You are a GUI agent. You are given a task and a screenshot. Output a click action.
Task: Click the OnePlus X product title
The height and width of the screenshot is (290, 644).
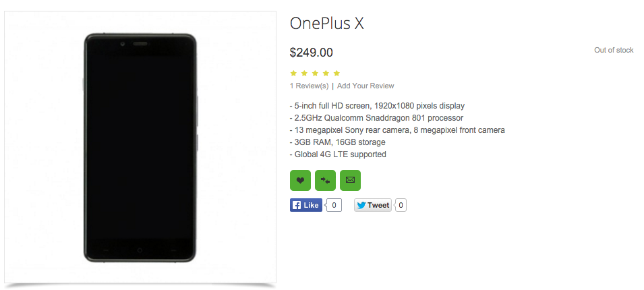(327, 24)
